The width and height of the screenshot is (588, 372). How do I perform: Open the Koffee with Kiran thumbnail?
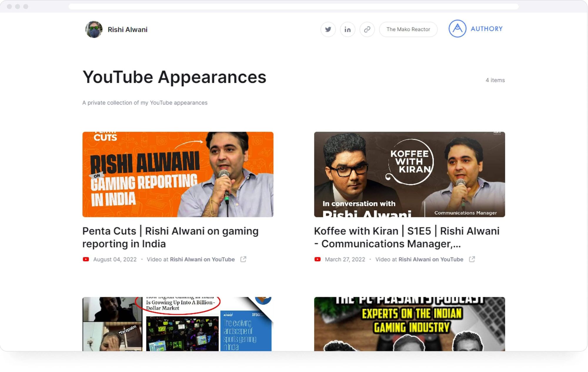coord(410,175)
